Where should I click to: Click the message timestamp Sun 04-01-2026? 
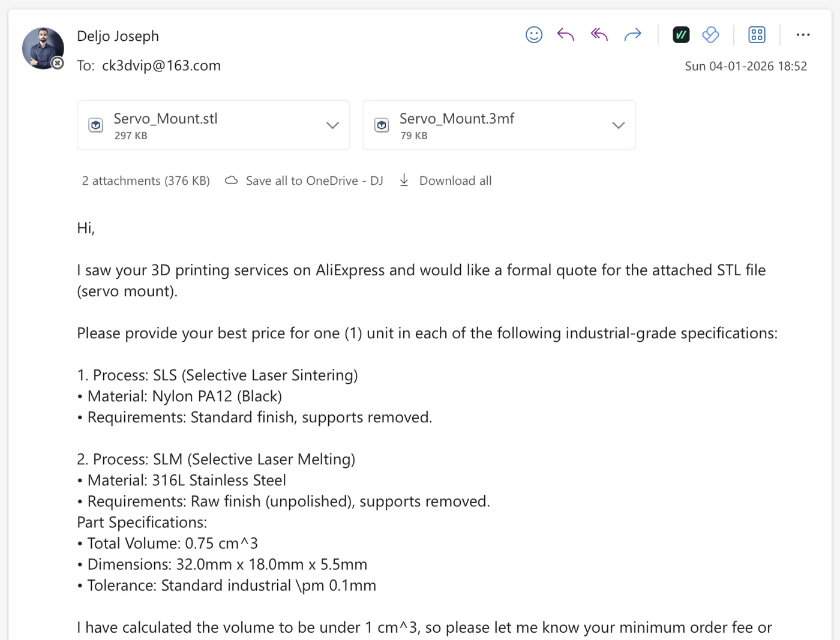coord(745,66)
